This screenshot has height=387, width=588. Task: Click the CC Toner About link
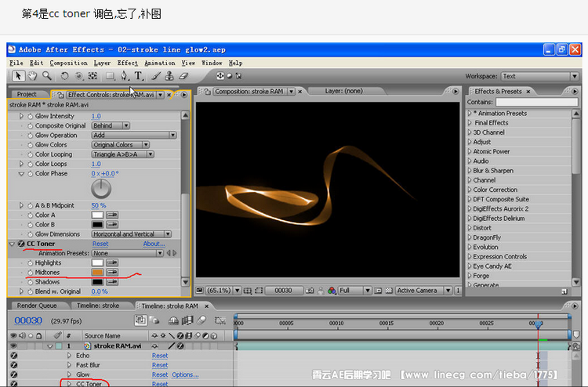tap(154, 244)
